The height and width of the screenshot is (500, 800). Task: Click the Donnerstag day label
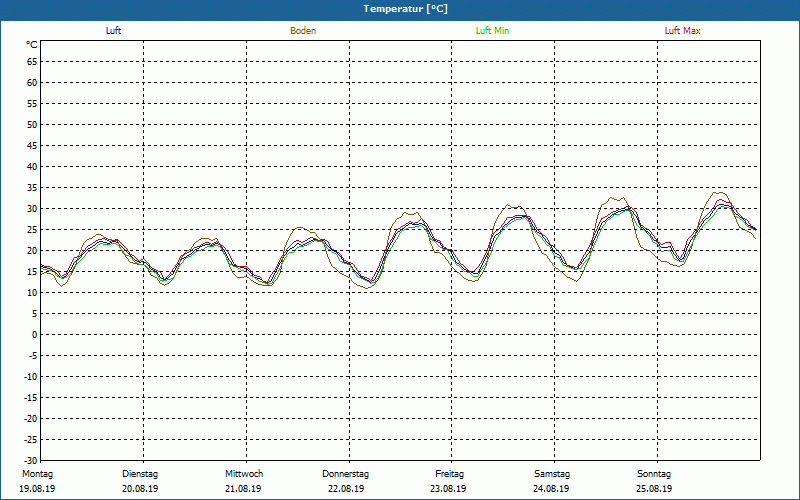pos(345,474)
